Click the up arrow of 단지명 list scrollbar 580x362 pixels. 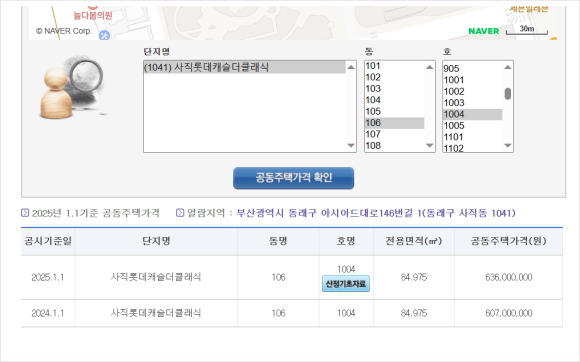[351, 67]
